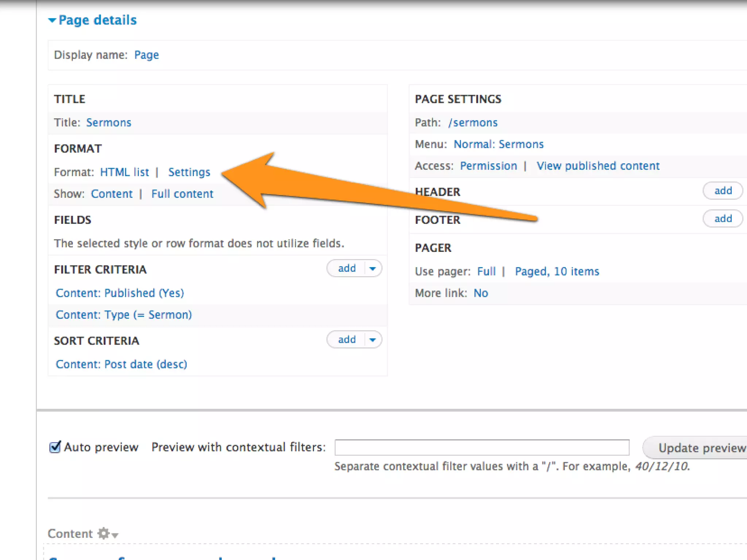This screenshot has height=560, width=747.
Task: Change Paged, 10 items pager option
Action: click(557, 272)
